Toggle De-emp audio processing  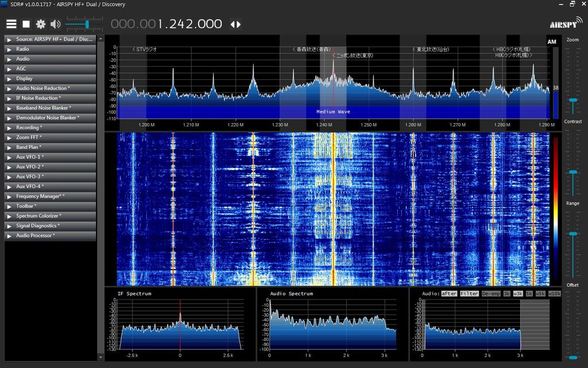[491, 293]
